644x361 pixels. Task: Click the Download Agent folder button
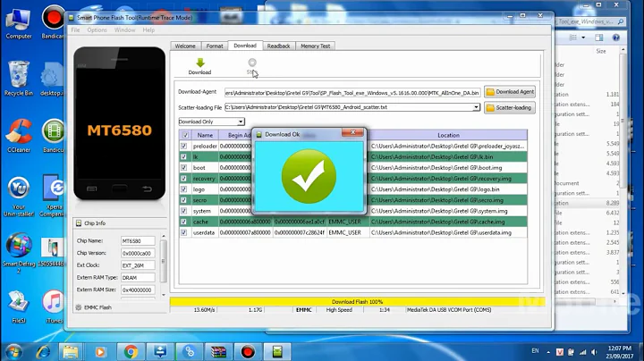510,92
